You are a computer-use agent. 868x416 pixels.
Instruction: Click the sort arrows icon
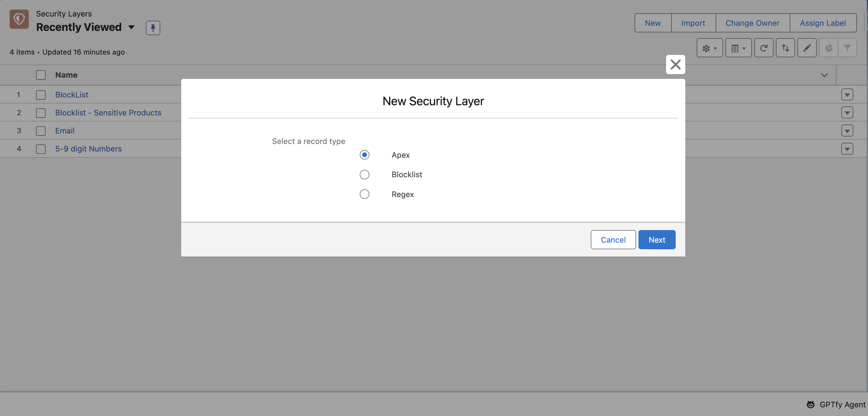tap(785, 48)
